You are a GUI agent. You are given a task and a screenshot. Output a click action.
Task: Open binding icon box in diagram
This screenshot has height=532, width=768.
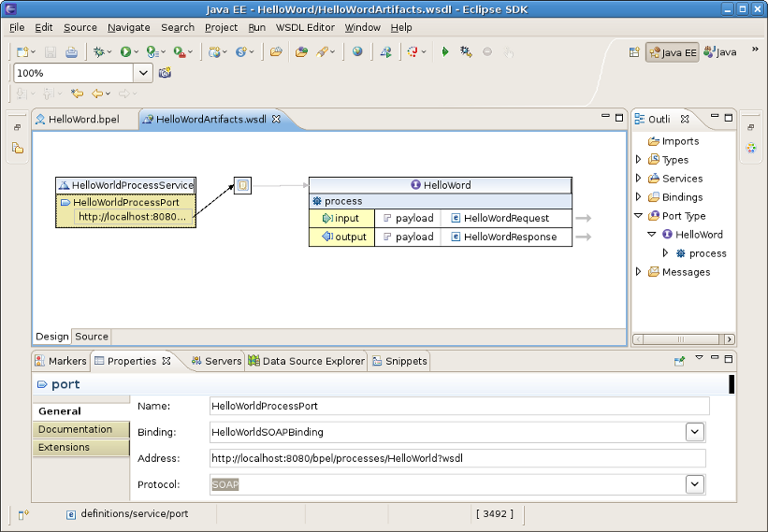[242, 185]
